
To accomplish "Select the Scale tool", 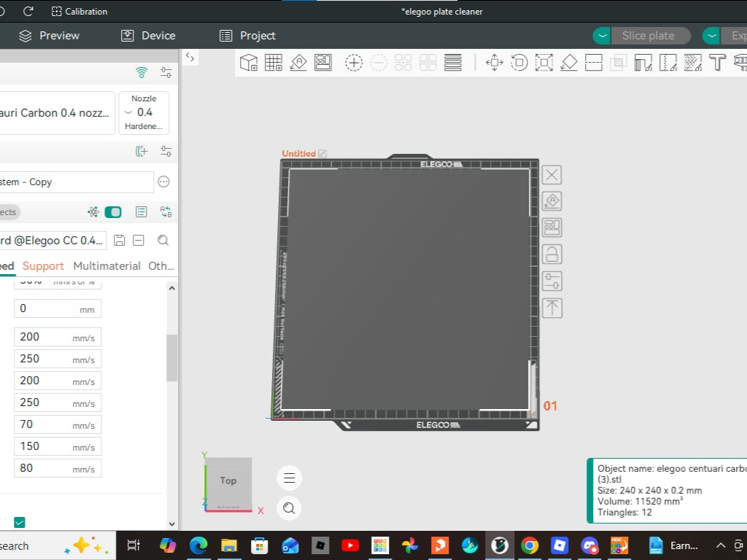I will coord(544,63).
